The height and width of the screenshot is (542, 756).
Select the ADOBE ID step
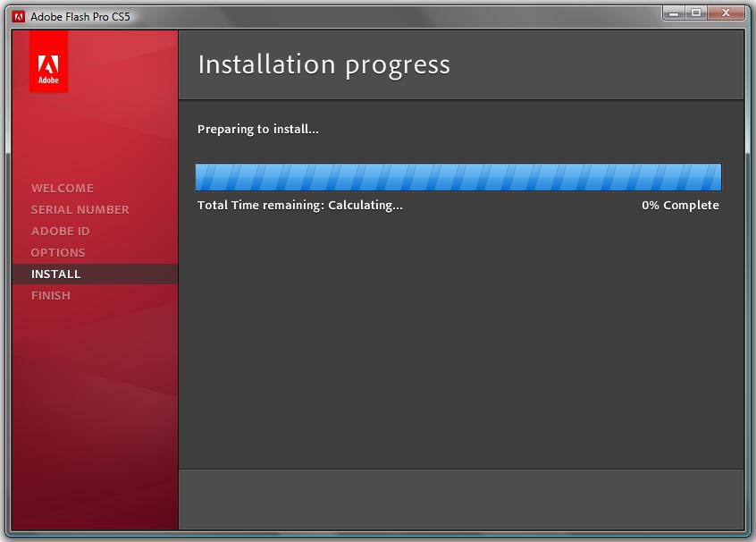(x=59, y=231)
